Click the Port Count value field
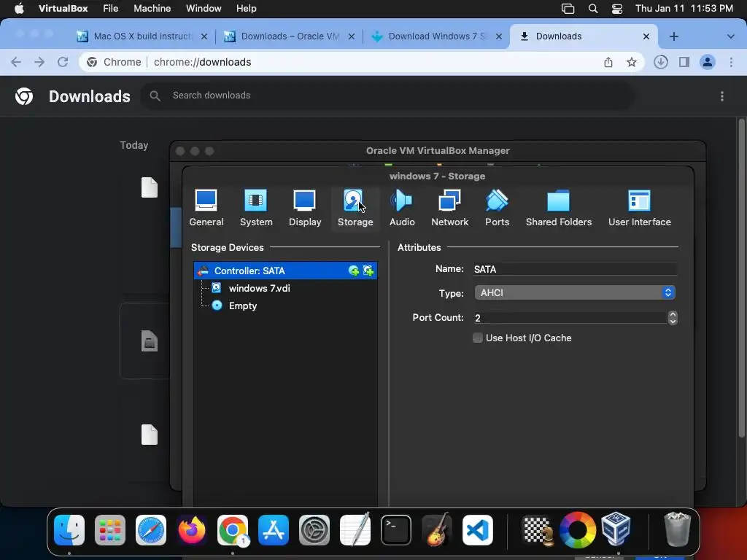Viewport: 747px width, 560px height. 570,318
